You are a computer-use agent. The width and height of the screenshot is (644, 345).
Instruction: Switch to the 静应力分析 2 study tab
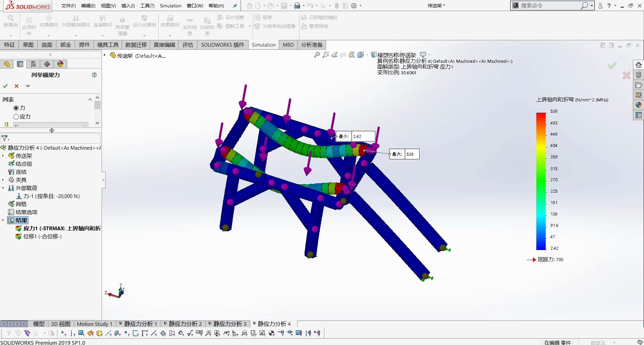tap(182, 324)
